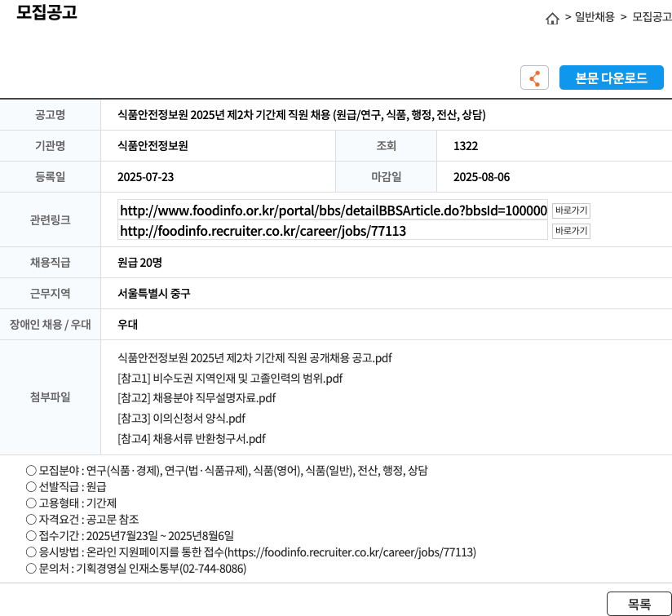Click the 등록일 row label
The image size is (672, 616).
50,177
